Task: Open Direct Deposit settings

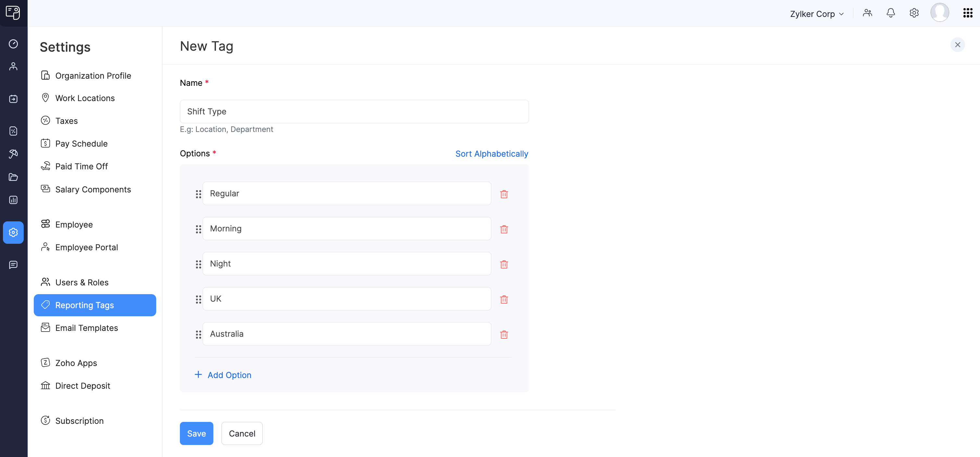Action: point(95,386)
